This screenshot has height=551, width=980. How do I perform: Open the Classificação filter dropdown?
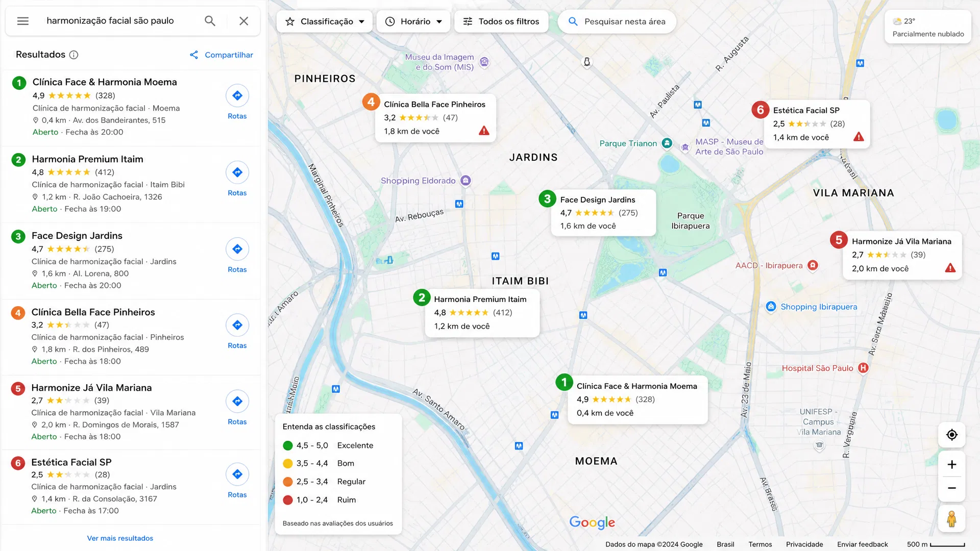[325, 21]
